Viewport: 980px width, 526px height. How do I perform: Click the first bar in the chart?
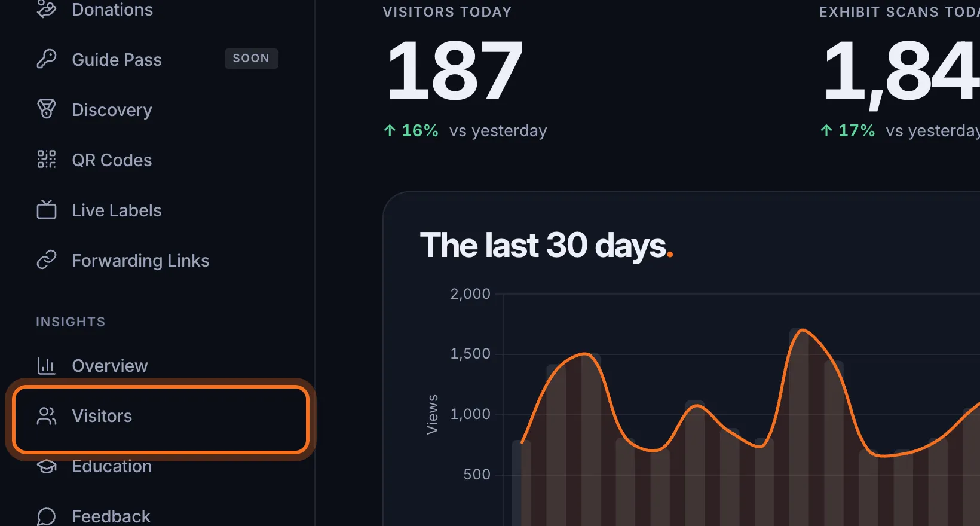tap(521, 483)
